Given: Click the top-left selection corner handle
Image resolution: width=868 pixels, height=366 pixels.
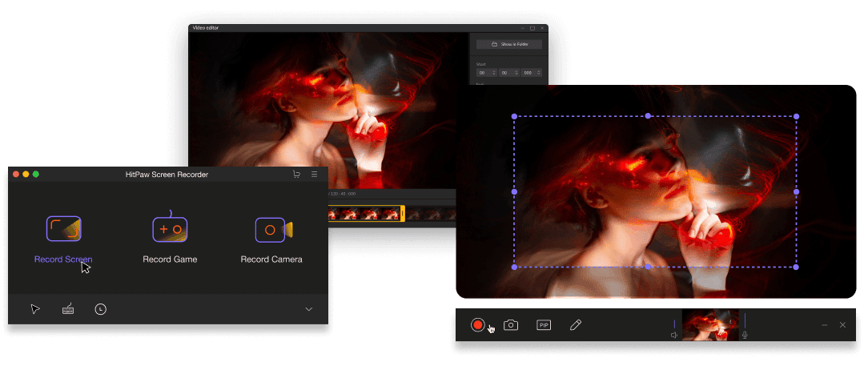Looking at the screenshot, I should (x=514, y=117).
